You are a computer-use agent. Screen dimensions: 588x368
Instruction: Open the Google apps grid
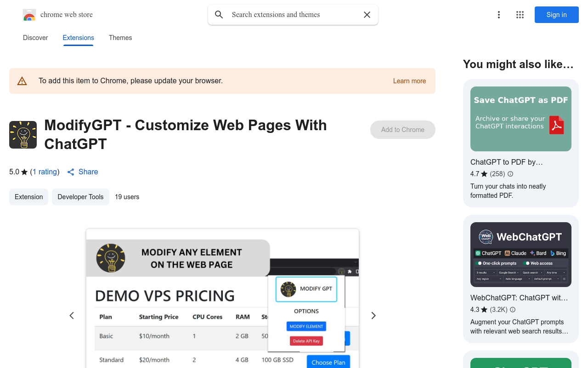520,15
